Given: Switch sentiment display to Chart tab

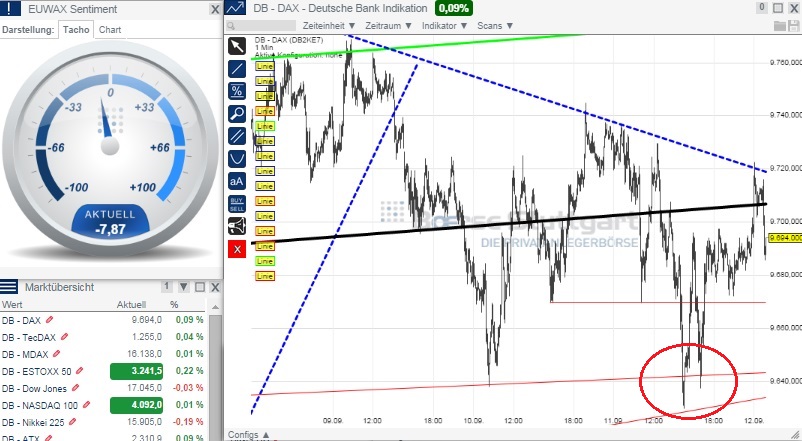Looking at the screenshot, I should pos(110,30).
